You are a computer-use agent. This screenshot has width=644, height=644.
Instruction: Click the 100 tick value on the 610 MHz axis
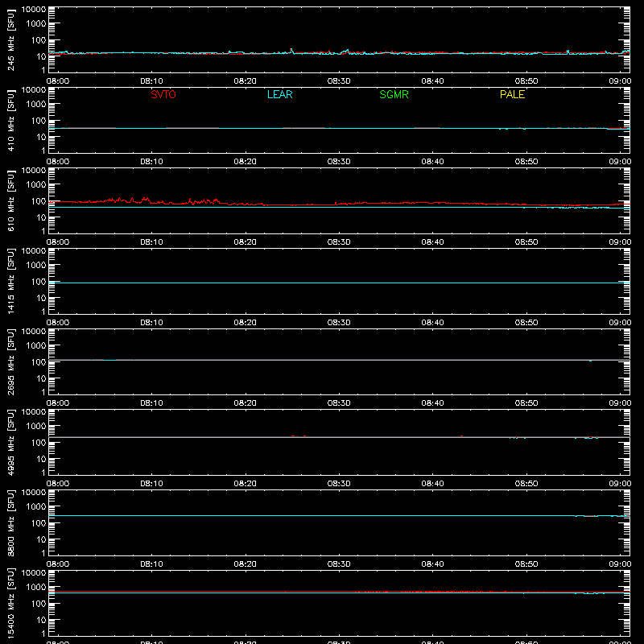(x=39, y=201)
